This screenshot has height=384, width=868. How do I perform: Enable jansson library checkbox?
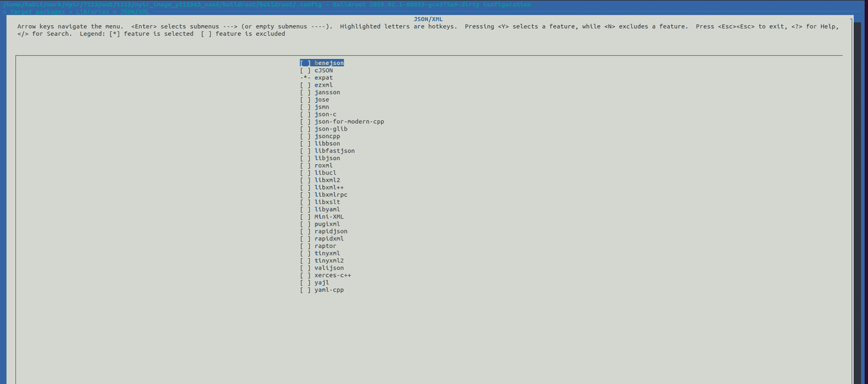305,92
